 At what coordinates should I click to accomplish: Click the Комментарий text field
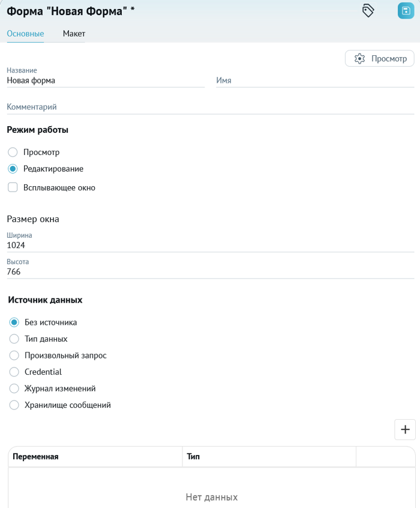click(211, 107)
